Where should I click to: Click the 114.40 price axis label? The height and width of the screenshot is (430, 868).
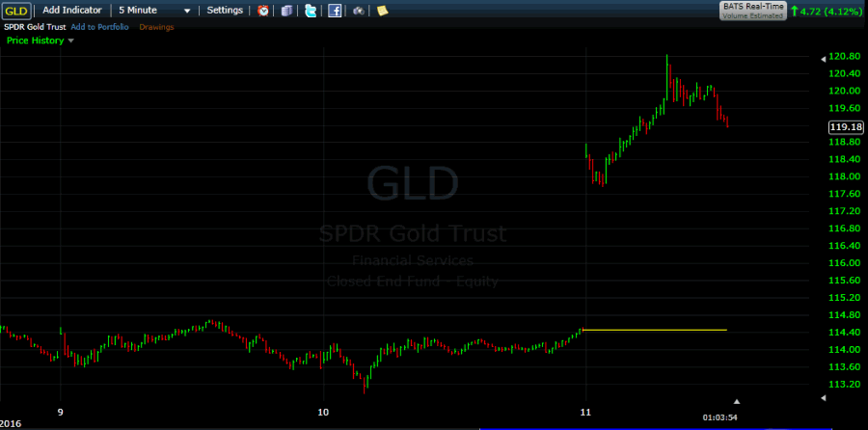(845, 332)
